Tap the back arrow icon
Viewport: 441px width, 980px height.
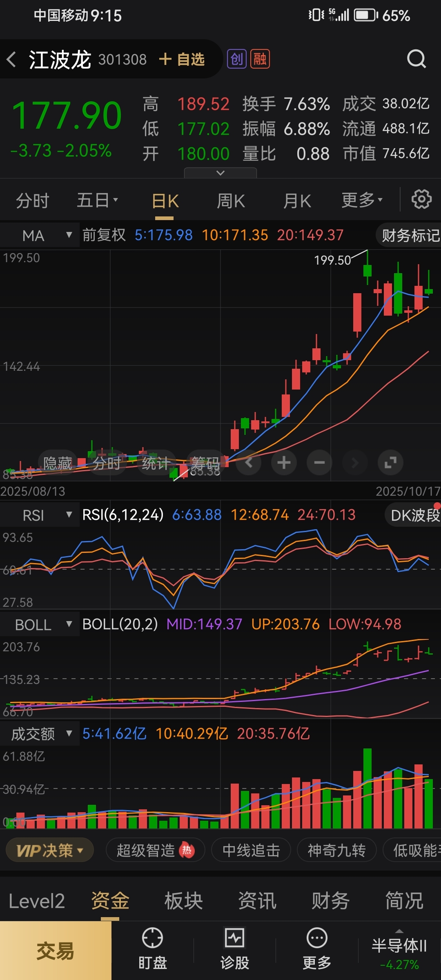coord(11,59)
